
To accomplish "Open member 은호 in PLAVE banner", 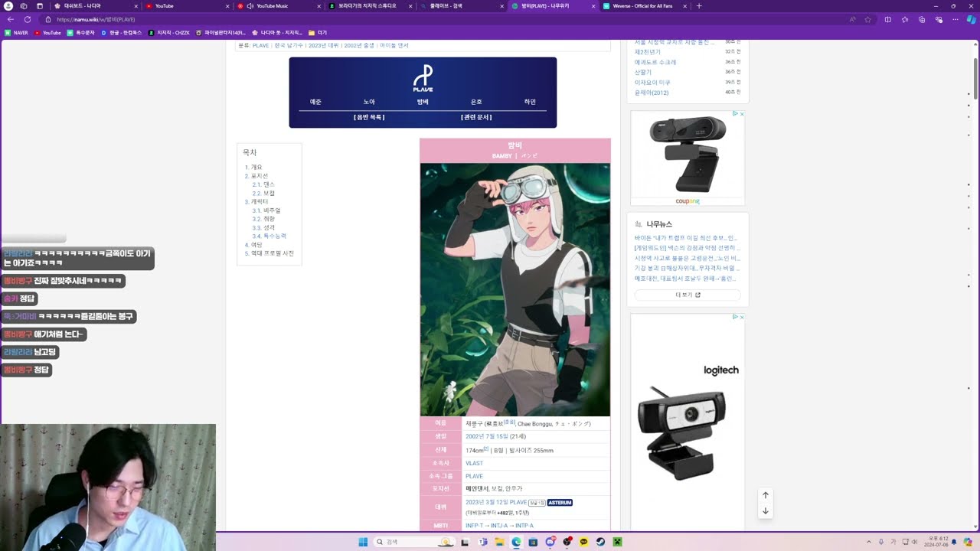I will tap(476, 102).
